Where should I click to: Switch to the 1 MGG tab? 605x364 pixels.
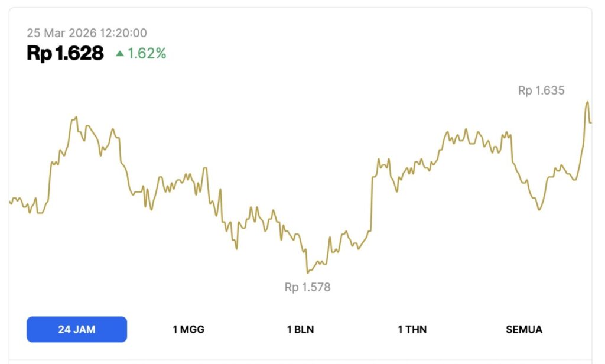[188, 329]
